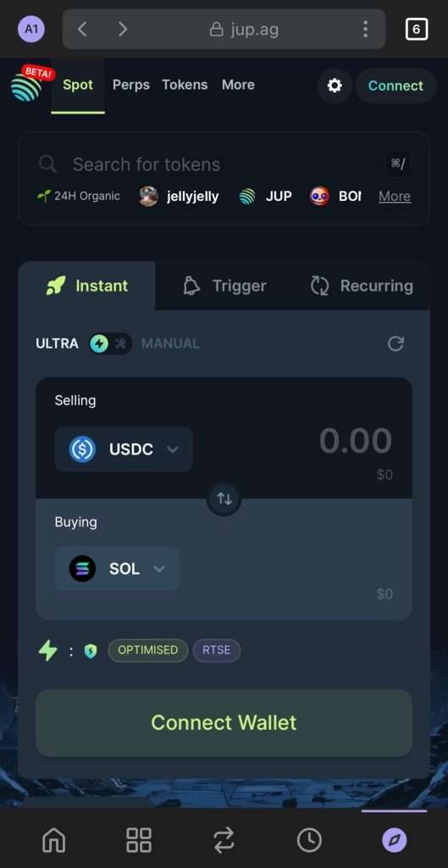
Task: Refresh quote with circular arrow icon
Action: pyautogui.click(x=395, y=344)
